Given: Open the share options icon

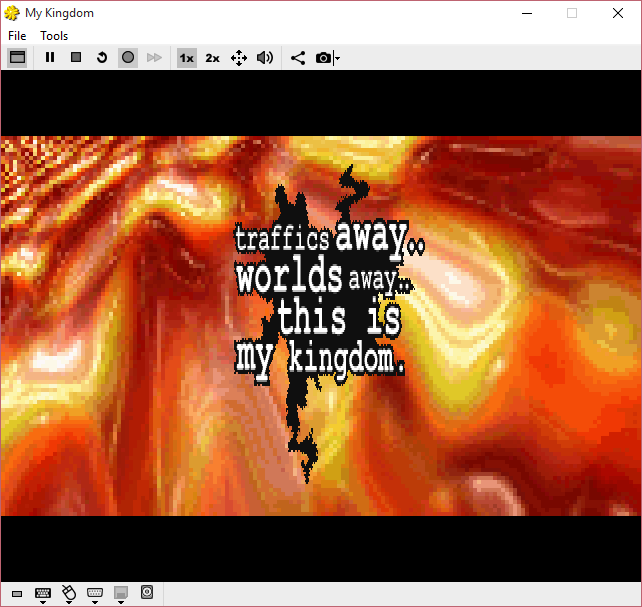Looking at the screenshot, I should click(298, 58).
